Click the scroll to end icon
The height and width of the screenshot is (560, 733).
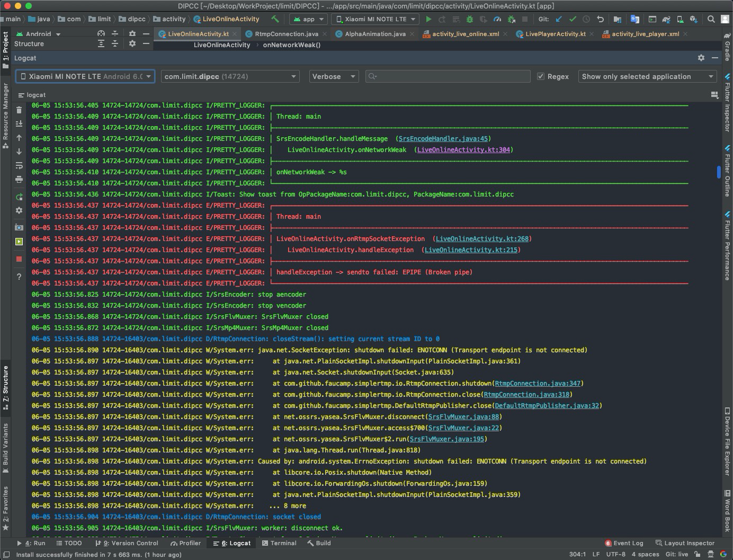tap(19, 124)
